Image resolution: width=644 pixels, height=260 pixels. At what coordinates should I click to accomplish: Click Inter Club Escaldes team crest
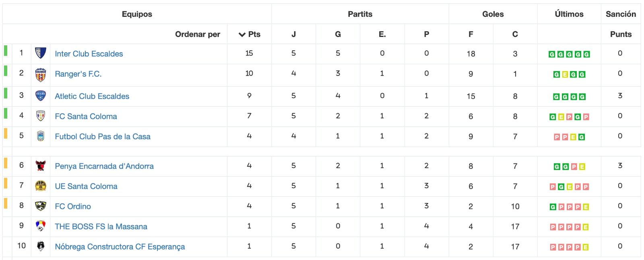coord(41,53)
